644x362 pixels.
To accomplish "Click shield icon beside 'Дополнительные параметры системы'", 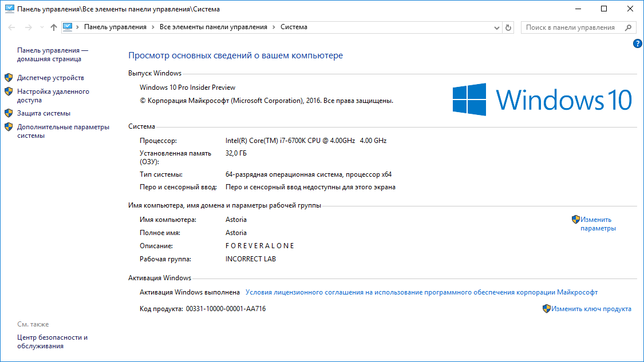I will pyautogui.click(x=9, y=127).
